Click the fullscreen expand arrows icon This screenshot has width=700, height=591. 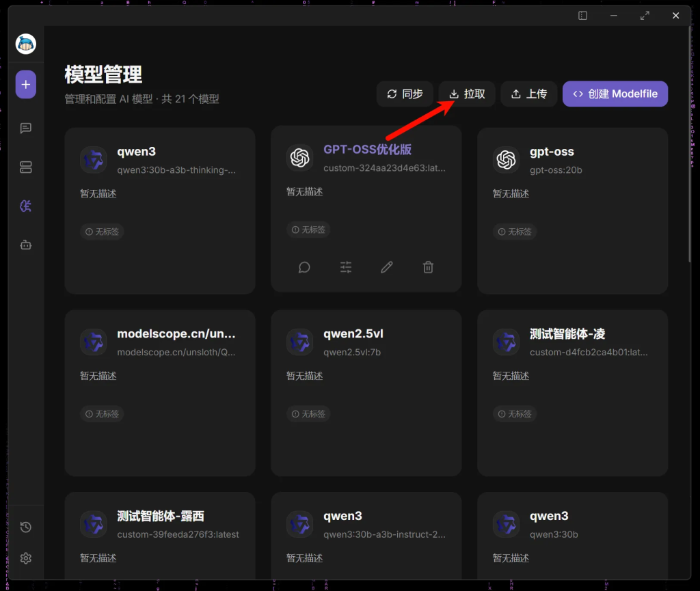click(x=645, y=16)
